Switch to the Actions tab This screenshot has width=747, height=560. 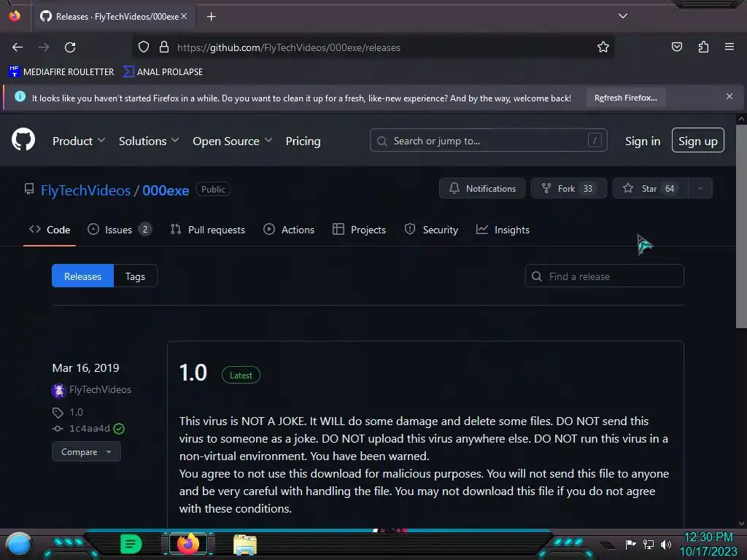click(289, 230)
